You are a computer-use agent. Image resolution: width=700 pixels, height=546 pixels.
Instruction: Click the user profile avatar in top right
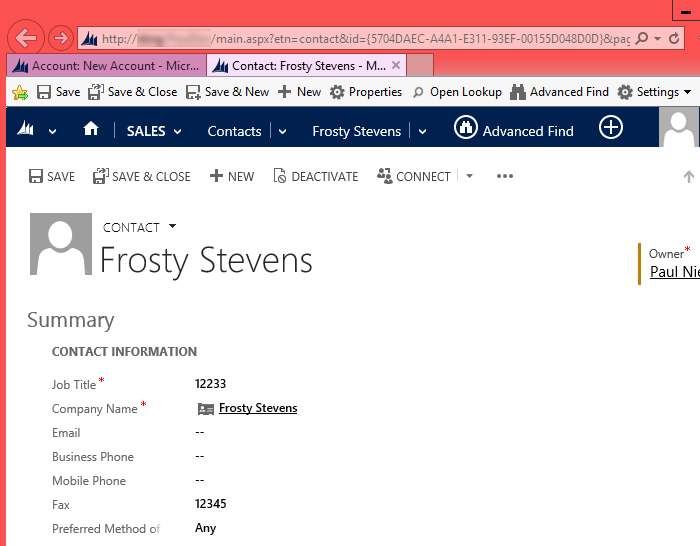coord(680,128)
